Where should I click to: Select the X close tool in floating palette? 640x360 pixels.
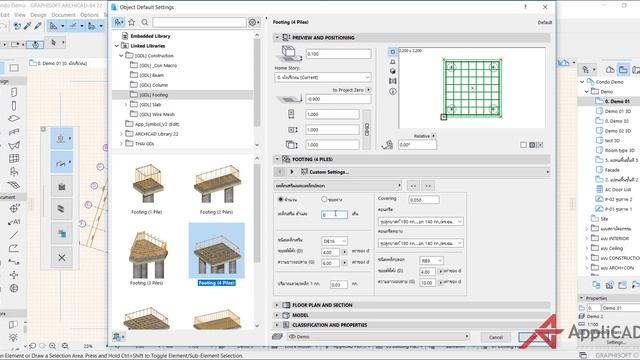coord(62,258)
